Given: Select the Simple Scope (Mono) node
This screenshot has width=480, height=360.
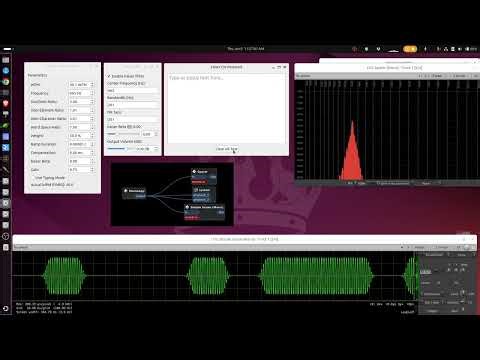Looking at the screenshot, I should (205, 212).
